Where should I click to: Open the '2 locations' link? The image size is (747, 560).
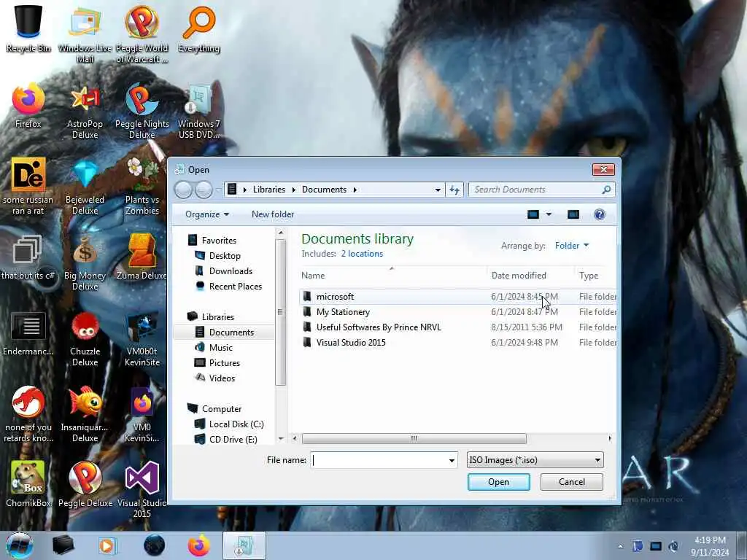click(362, 254)
